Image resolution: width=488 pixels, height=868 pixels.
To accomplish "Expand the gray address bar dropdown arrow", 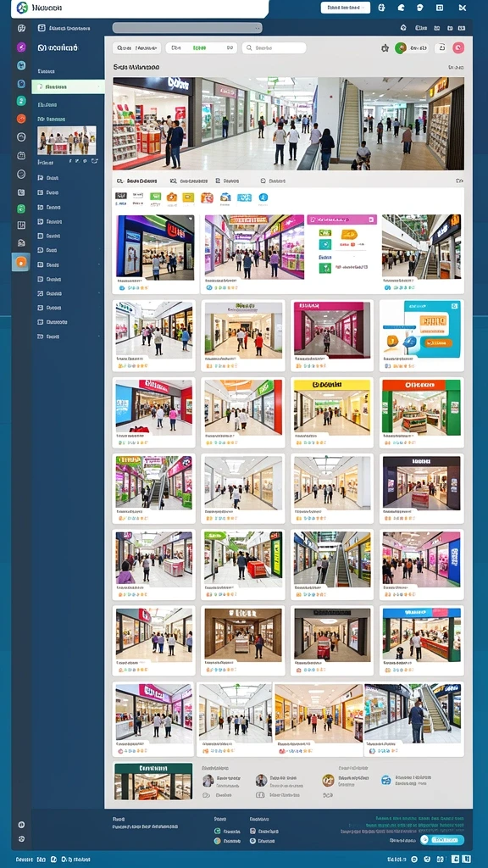I will (258, 28).
